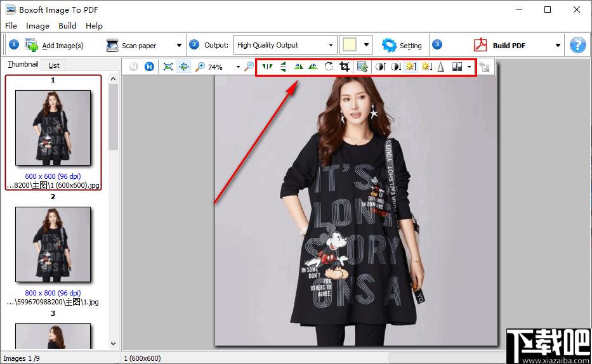Viewport: 592px width, 364px height.
Task: Click the greyed revert image icon
Action: click(x=484, y=67)
